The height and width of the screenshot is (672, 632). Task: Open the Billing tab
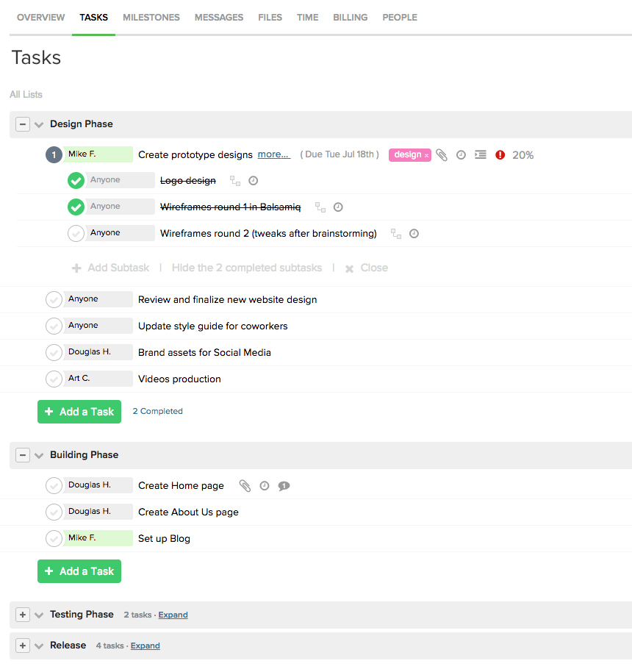tap(350, 18)
